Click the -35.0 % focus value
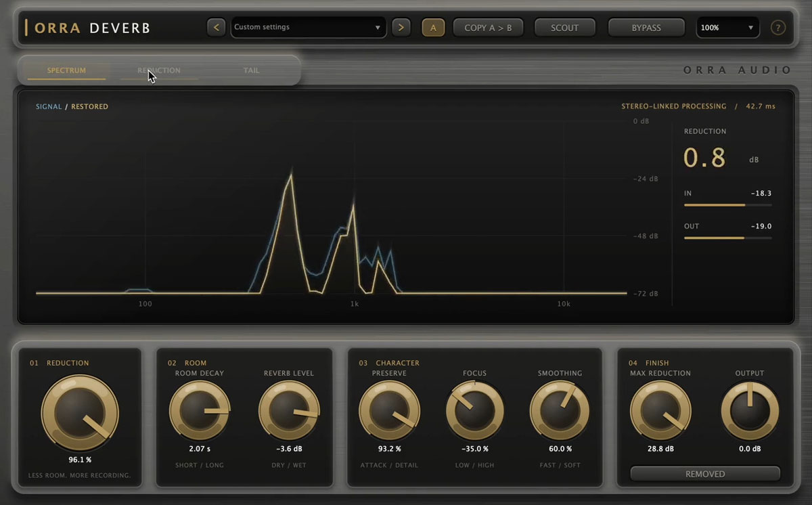The width and height of the screenshot is (812, 505). point(475,449)
